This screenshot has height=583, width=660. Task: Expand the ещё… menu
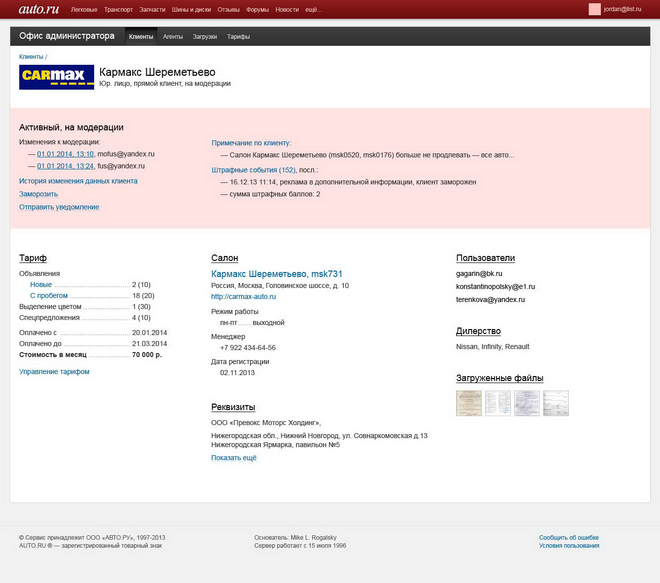pyautogui.click(x=313, y=9)
